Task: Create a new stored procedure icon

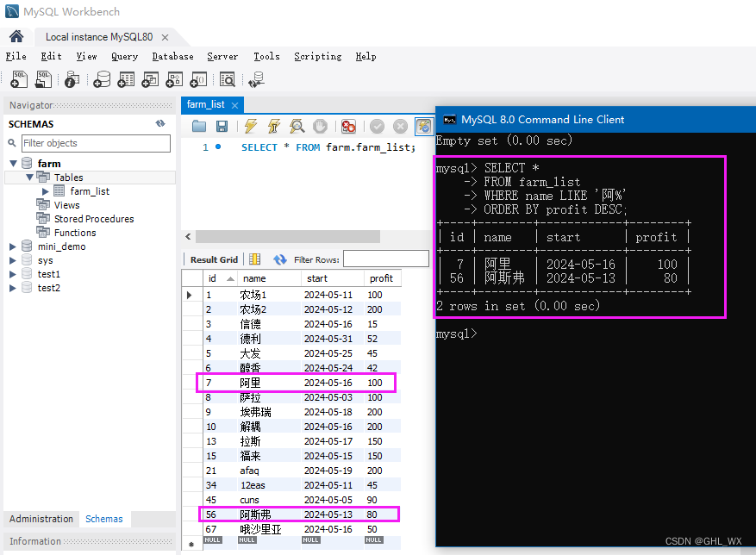Action: [x=174, y=79]
